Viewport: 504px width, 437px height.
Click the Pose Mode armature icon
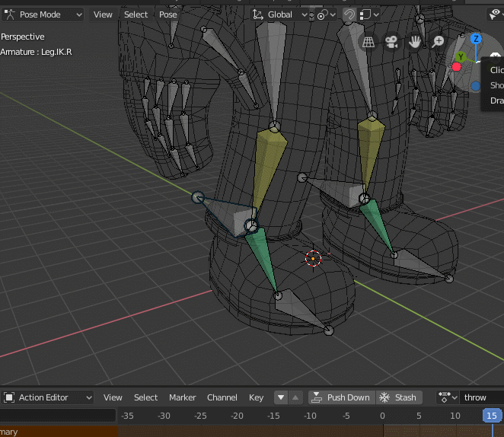pos(10,14)
